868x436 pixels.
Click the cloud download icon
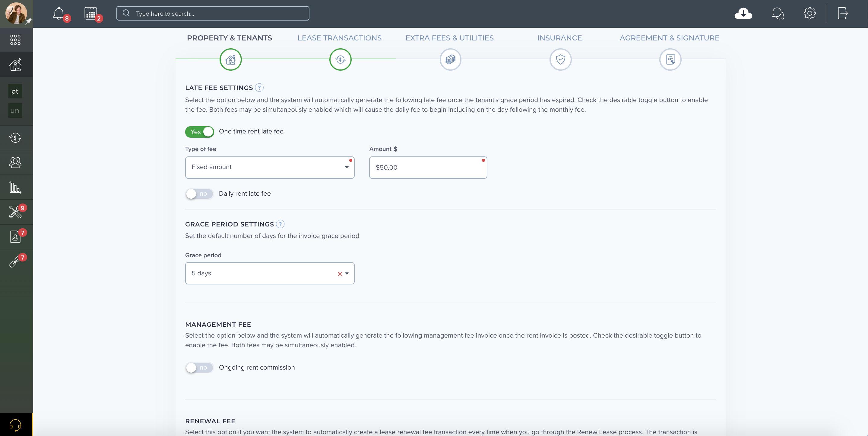(743, 14)
